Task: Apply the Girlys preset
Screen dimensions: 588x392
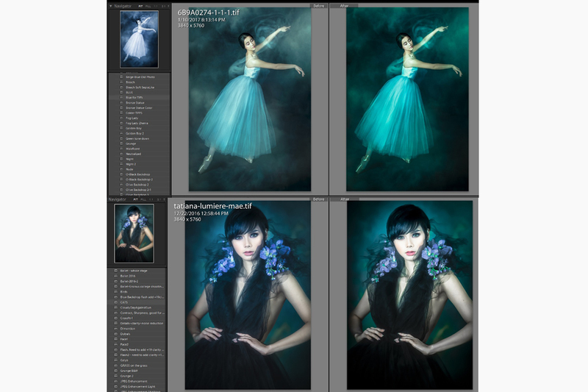Action: [124, 360]
